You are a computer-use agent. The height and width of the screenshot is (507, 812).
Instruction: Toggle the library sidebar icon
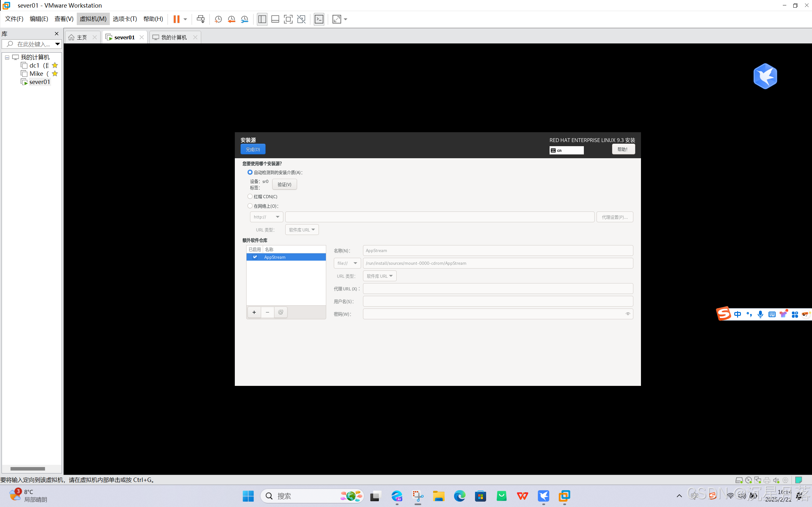(x=262, y=19)
